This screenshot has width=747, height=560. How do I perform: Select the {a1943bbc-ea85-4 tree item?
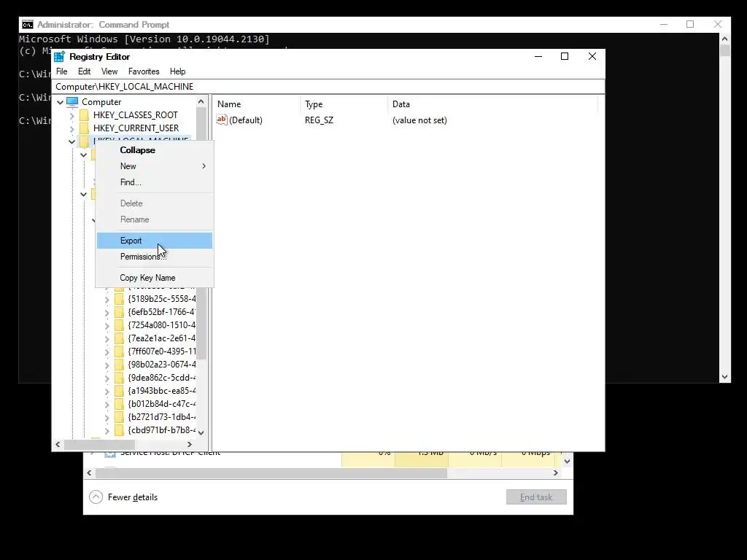click(x=161, y=391)
